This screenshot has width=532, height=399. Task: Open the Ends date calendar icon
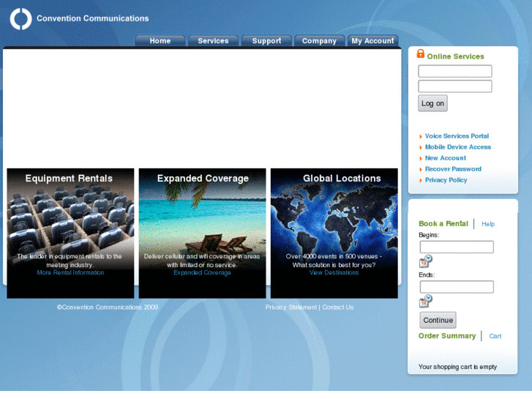point(425,300)
